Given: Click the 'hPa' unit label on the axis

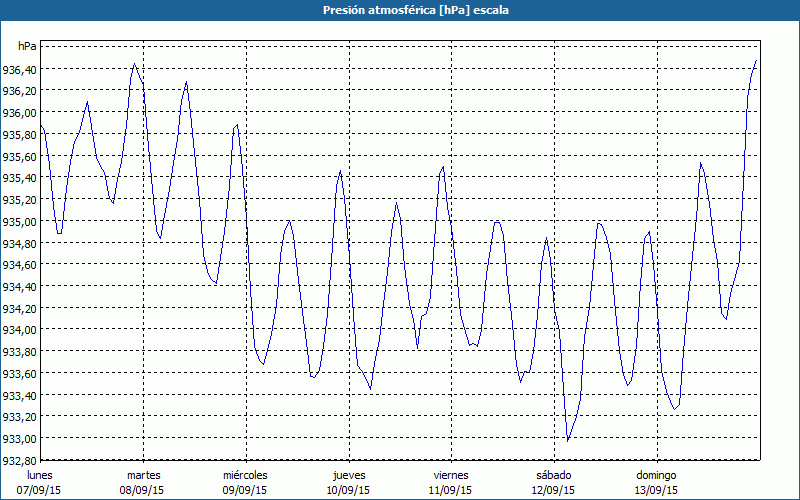Looking at the screenshot, I should tap(27, 47).
